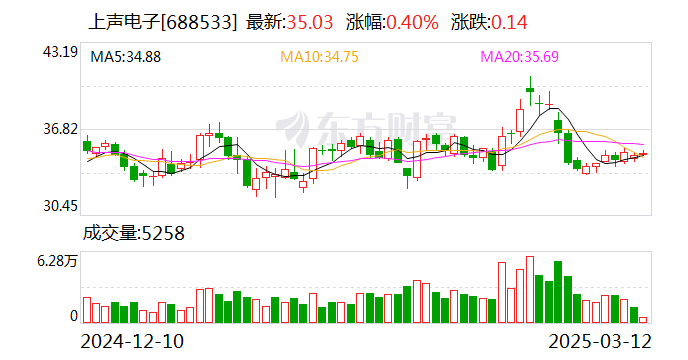Click the 43.19 price axis label

pos(60,52)
